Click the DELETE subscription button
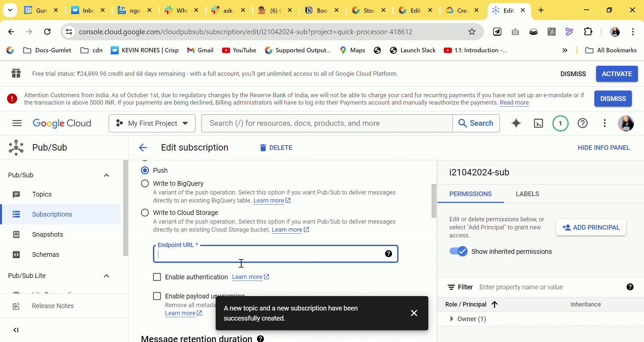644x342 pixels. [x=276, y=148]
